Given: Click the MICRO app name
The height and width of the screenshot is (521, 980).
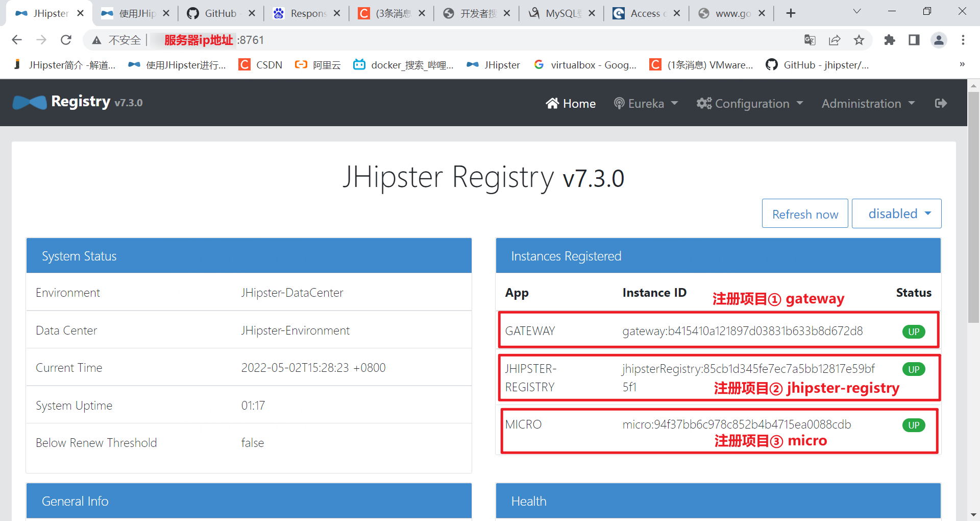Looking at the screenshot, I should (523, 424).
